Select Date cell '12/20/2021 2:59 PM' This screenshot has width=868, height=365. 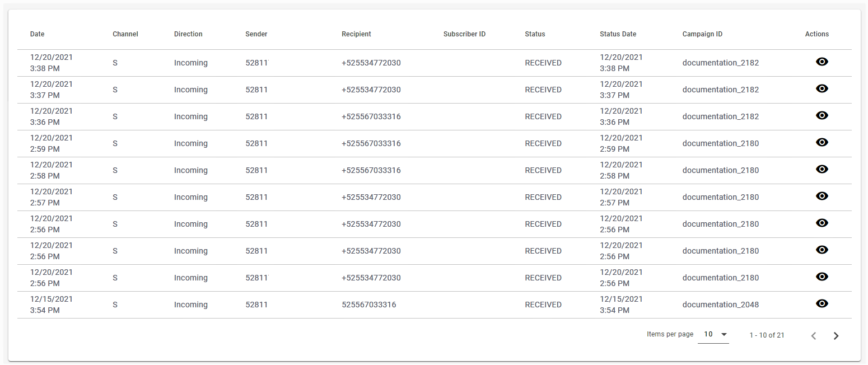52,143
